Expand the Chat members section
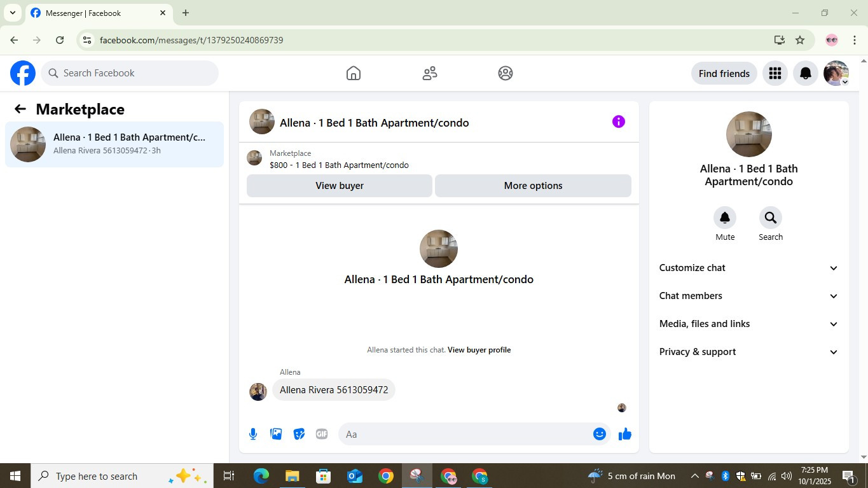 click(x=748, y=296)
